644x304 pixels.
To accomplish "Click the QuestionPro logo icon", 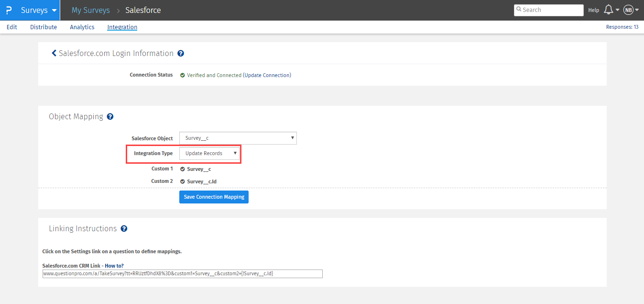I will tap(9, 10).
